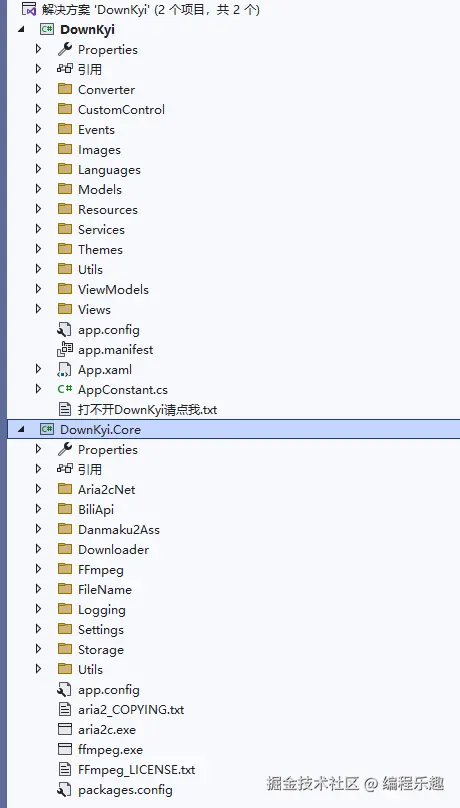Select the Converter folder
This screenshot has width=460, height=808.
[x=106, y=90]
